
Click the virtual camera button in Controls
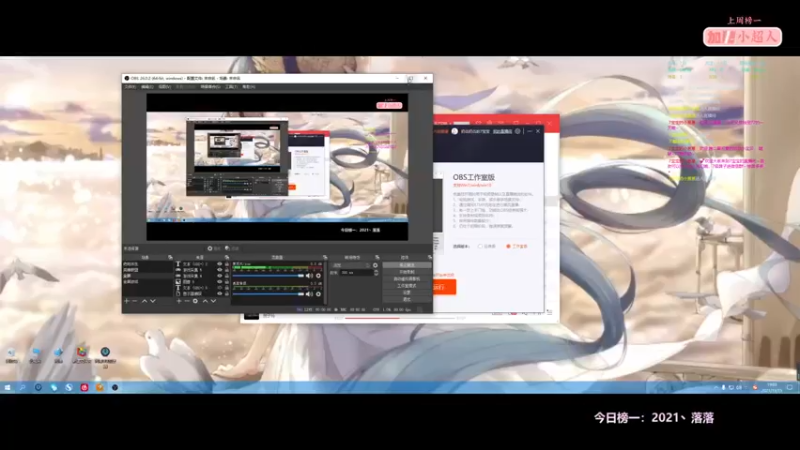click(x=407, y=279)
